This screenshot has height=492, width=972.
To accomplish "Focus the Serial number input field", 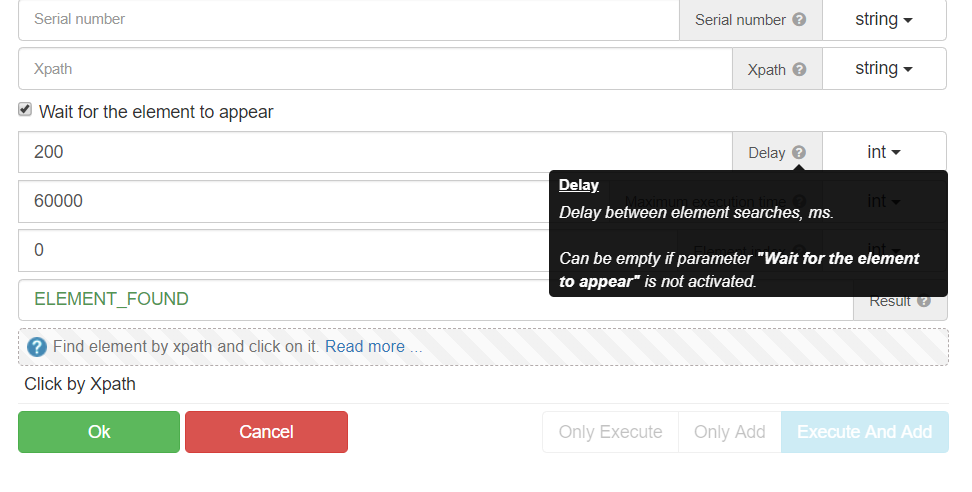I will (350, 19).
